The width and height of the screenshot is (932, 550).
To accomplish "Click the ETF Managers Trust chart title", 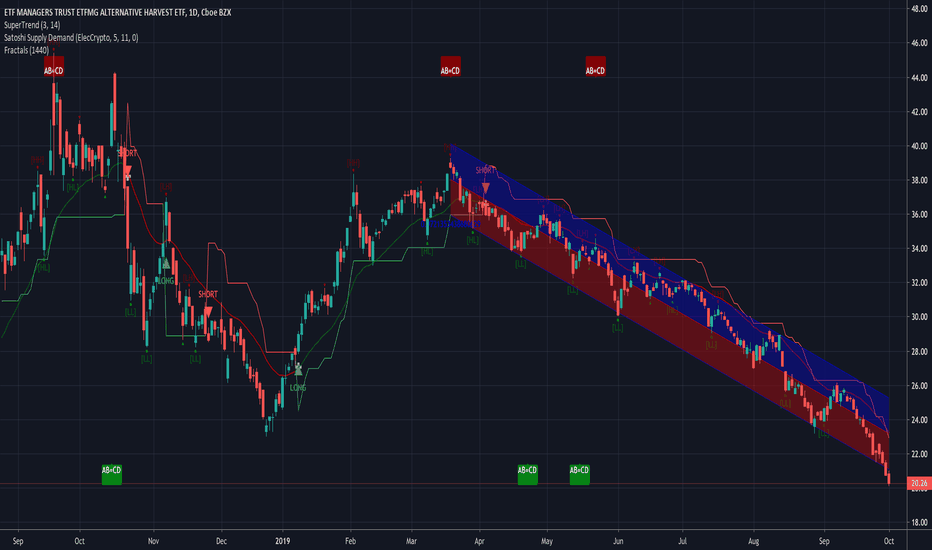I will point(118,12).
